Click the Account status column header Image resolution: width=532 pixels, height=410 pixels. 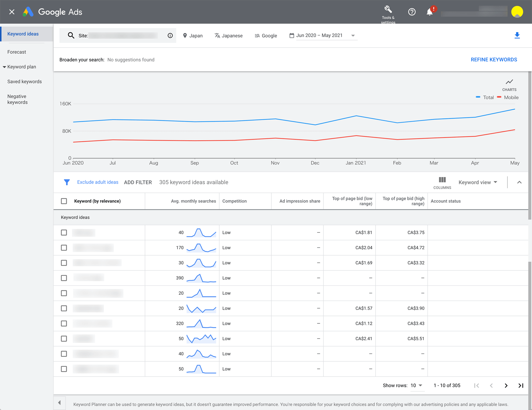(445, 201)
